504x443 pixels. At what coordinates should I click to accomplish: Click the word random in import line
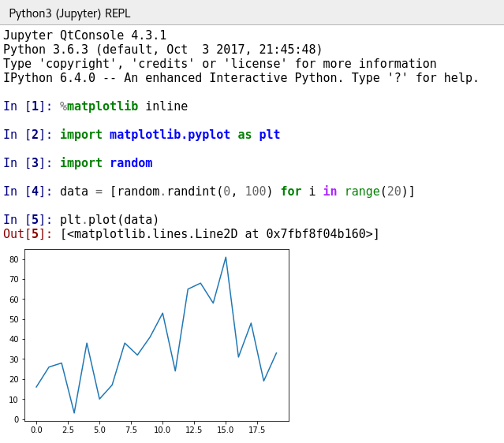click(131, 163)
